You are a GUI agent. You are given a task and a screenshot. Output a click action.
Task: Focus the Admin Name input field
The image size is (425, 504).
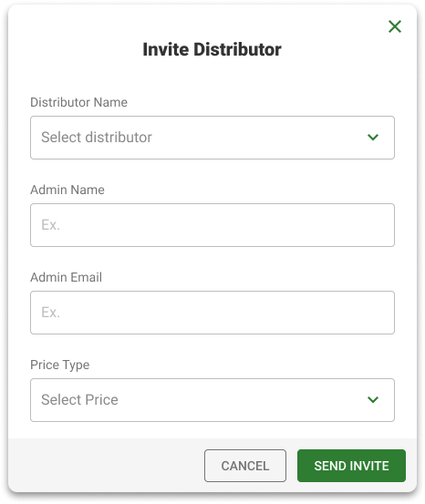click(x=212, y=225)
